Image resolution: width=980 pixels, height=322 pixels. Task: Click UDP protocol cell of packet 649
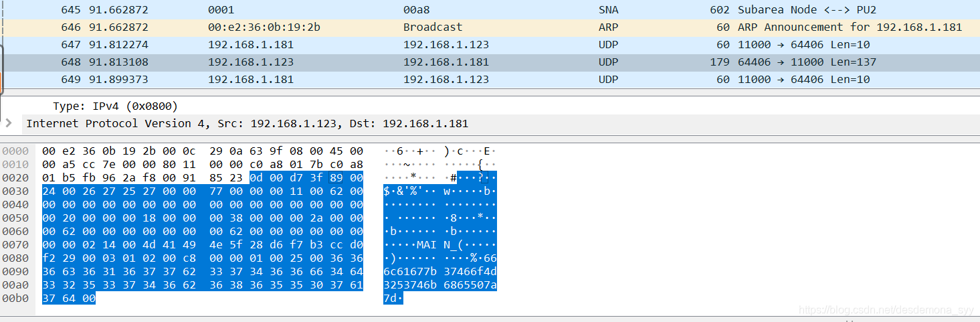click(x=609, y=80)
